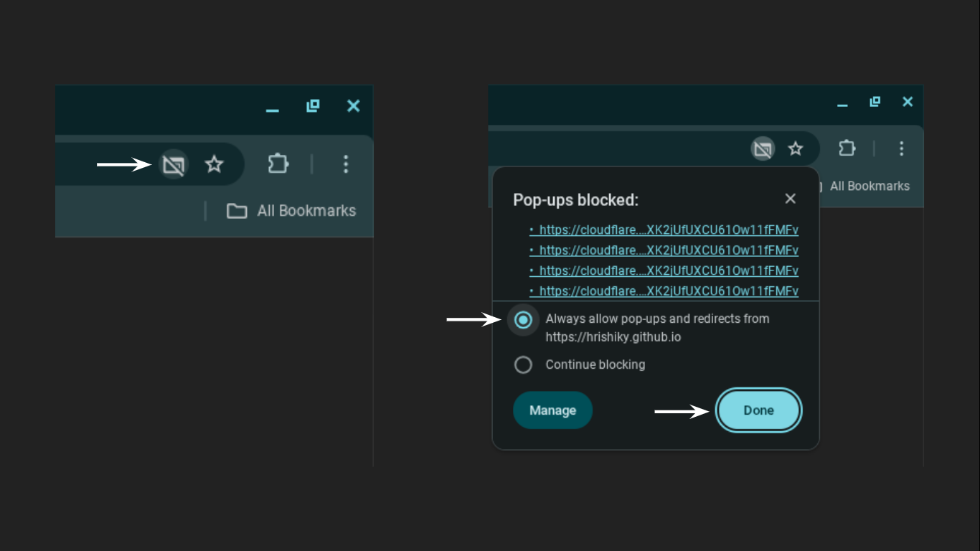Open the first blocked cloudflare link

point(668,230)
